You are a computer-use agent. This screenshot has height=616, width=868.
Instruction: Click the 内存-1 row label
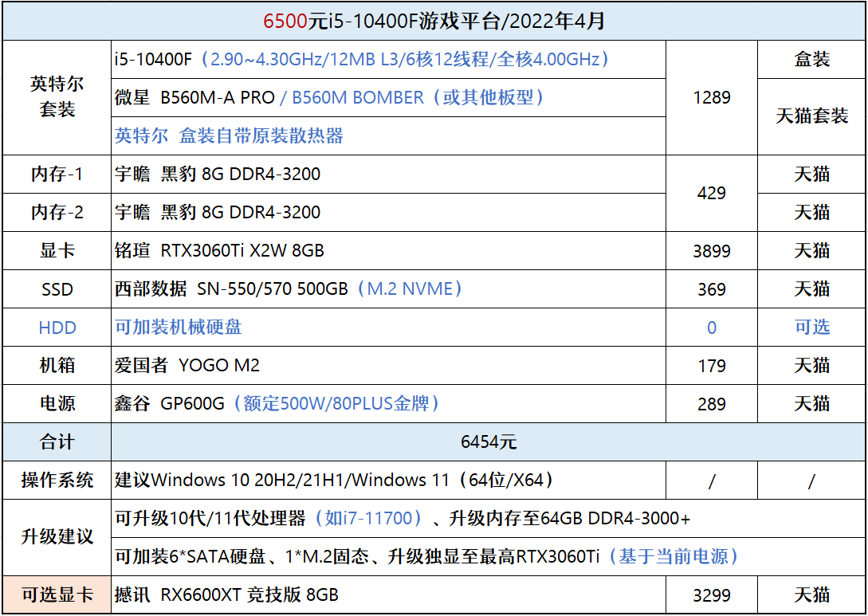pos(57,175)
